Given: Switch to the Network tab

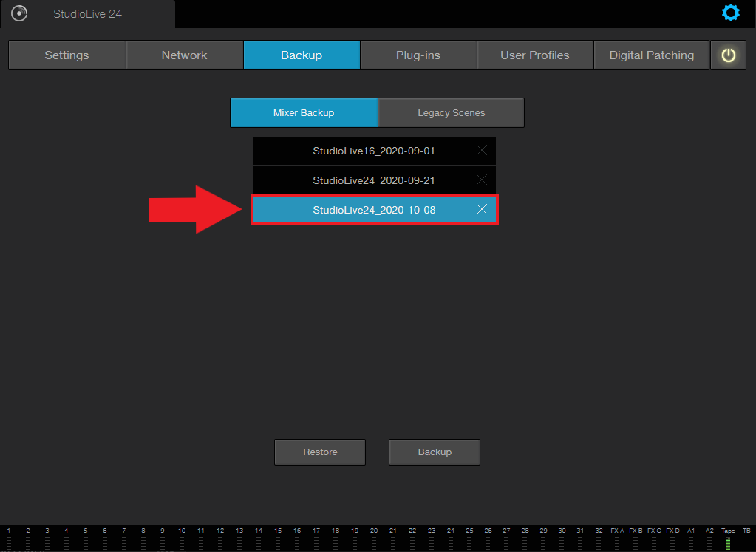Looking at the screenshot, I should tap(184, 55).
